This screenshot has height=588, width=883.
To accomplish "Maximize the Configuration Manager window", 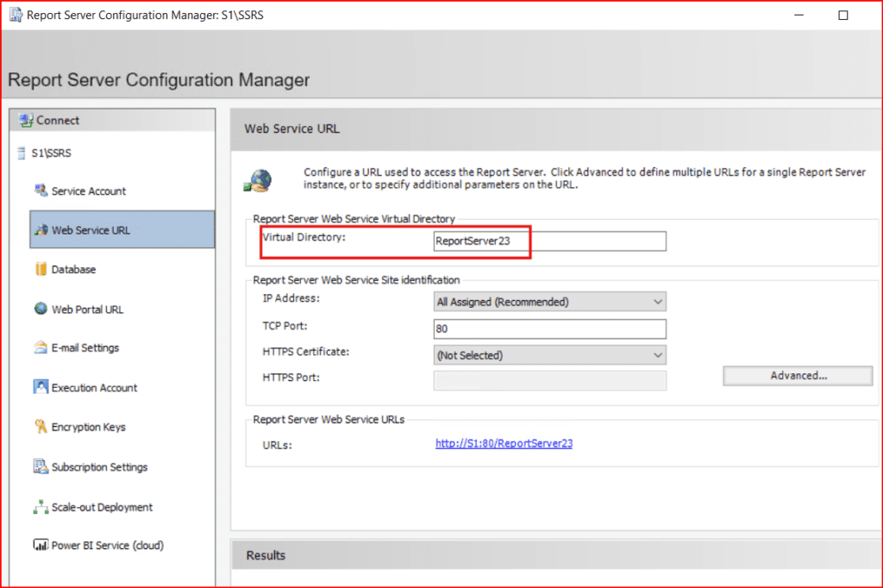I will coord(843,16).
